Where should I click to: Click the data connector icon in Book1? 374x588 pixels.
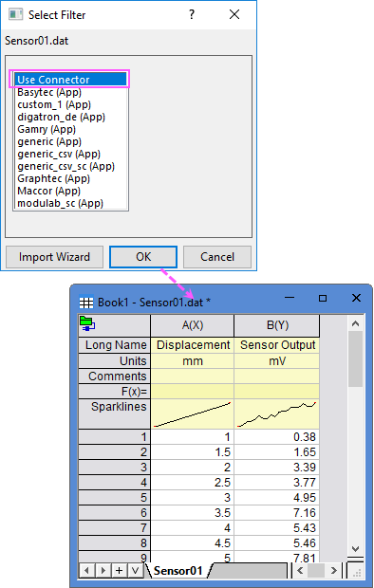click(87, 323)
